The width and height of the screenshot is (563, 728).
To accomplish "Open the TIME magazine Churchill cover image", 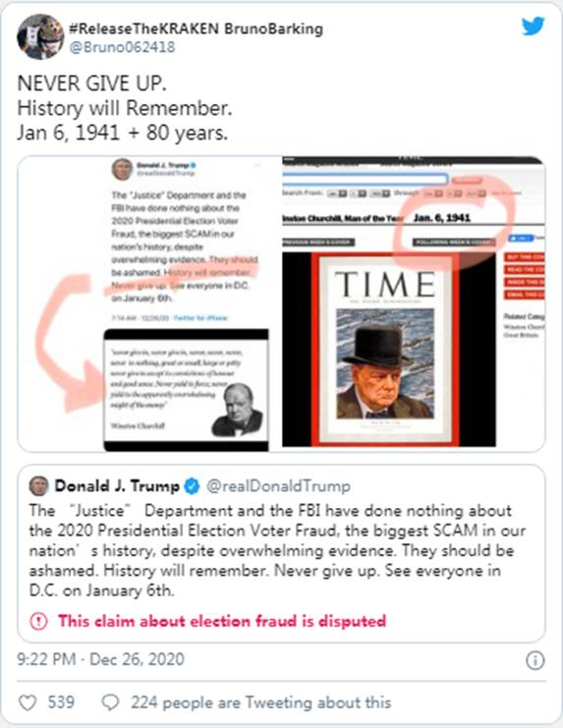I will click(385, 349).
